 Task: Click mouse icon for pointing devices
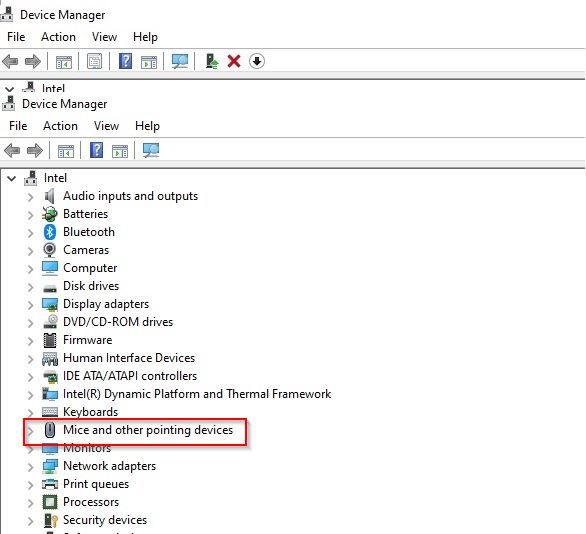point(50,430)
